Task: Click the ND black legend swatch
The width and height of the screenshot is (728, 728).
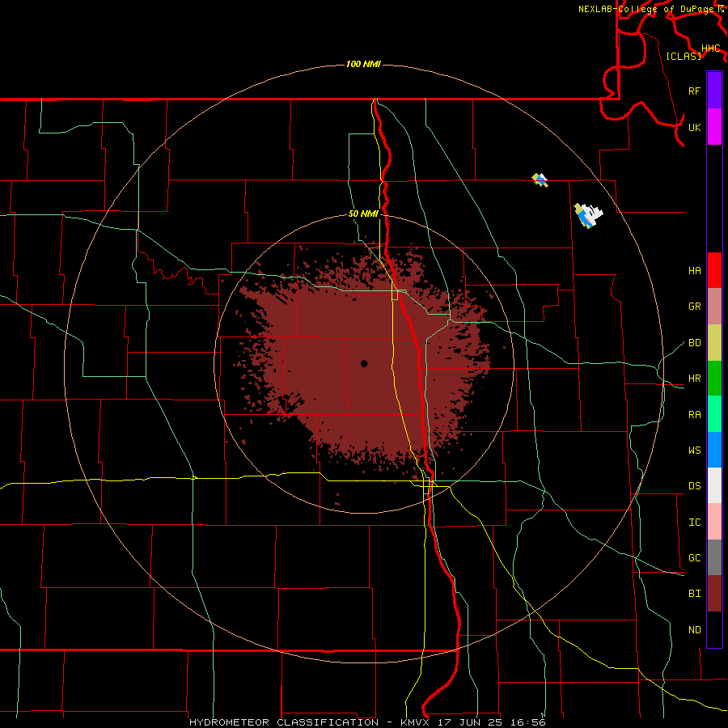Action: point(714,629)
